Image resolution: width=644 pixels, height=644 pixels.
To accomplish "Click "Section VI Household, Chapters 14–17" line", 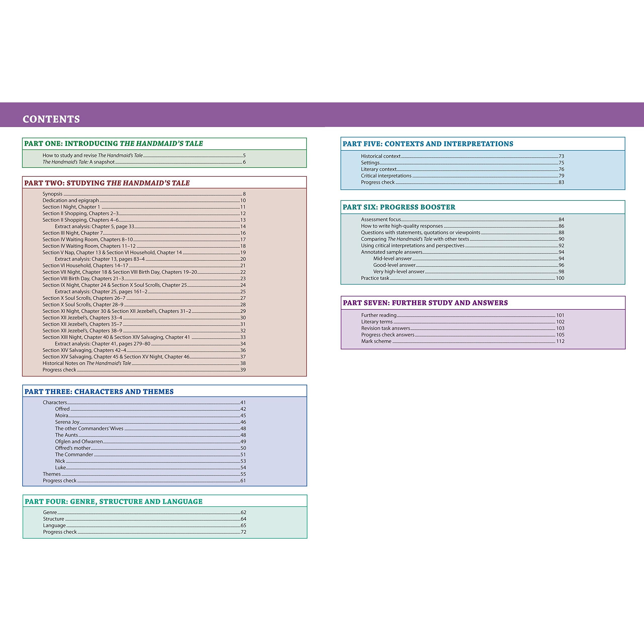I will pyautogui.click(x=144, y=265).
